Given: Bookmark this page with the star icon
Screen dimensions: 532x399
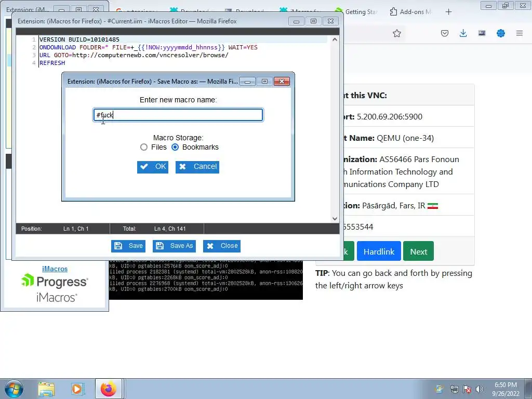Looking at the screenshot, I should point(396,33).
